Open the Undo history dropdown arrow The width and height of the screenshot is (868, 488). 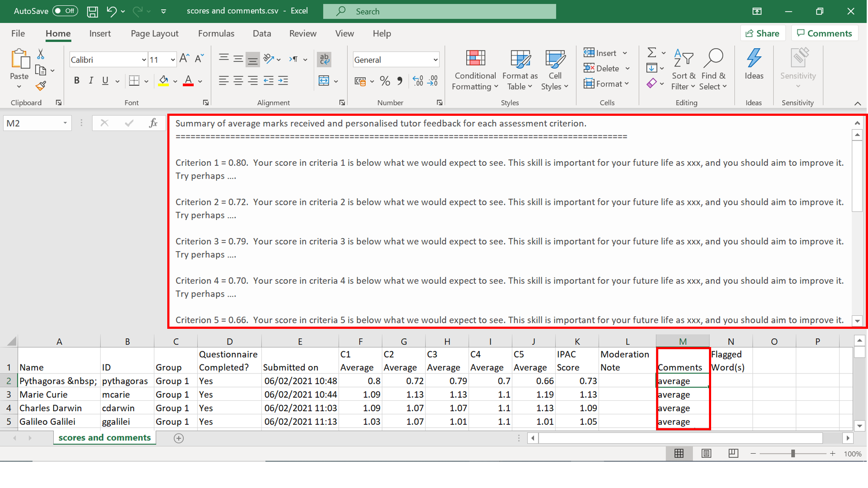coord(123,11)
